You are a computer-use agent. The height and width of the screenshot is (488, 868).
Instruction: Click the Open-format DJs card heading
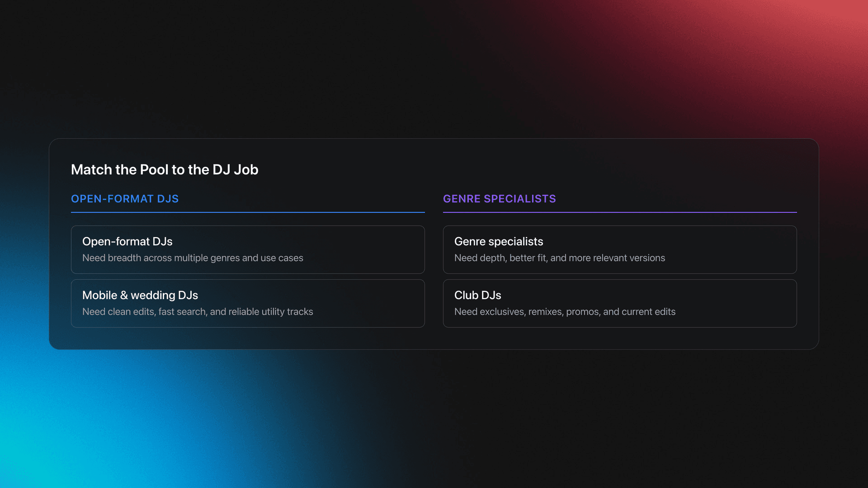(x=127, y=241)
